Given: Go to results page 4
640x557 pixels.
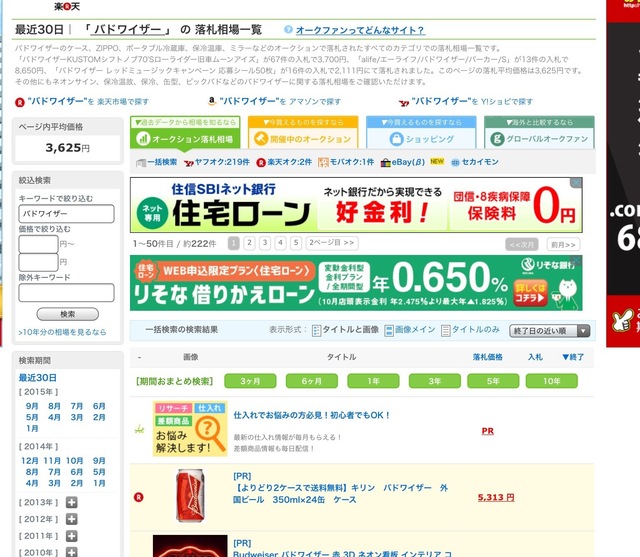Looking at the screenshot, I should point(280,243).
